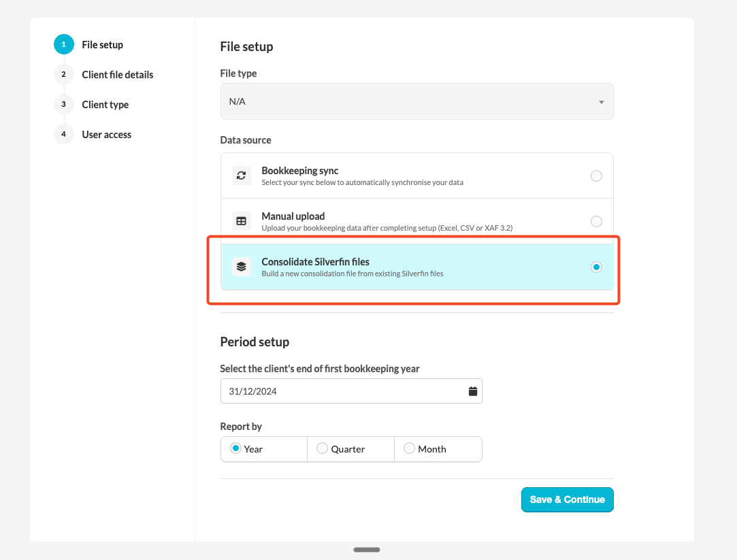The image size is (737, 560).
Task: Click Save & Continue button
Action: (x=567, y=499)
